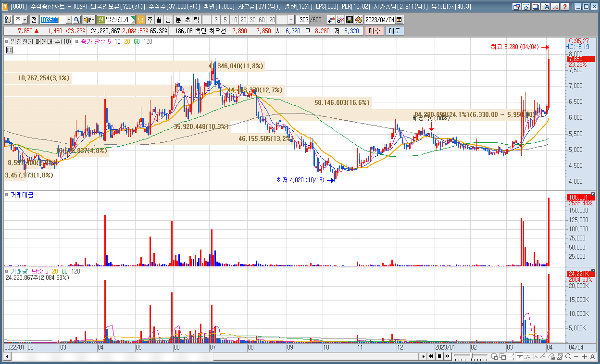Click the copy window icon in title bar
600x364 pixels.
[x=536, y=7]
